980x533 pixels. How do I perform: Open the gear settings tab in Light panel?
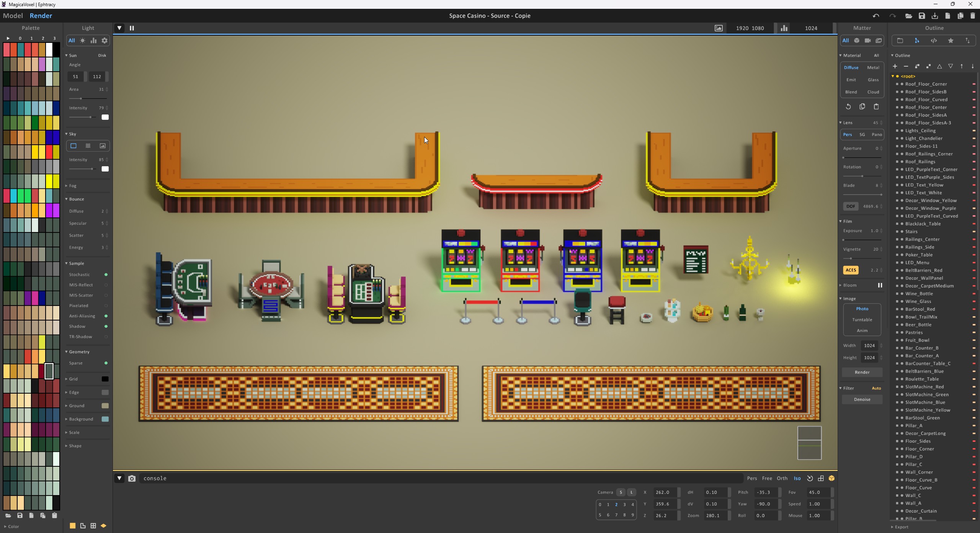(105, 41)
